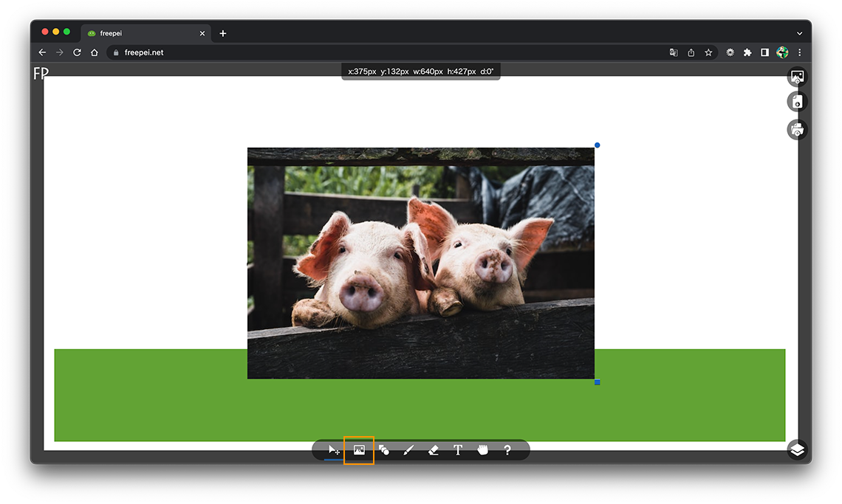
Task: Select the image insert tool in bottom toolbar
Action: tap(359, 450)
